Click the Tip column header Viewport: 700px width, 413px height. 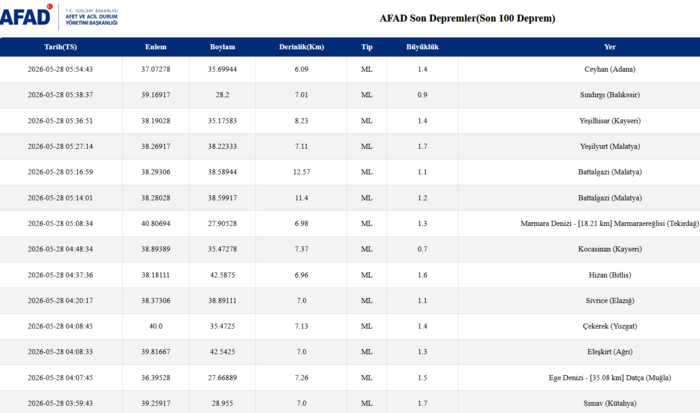tap(367, 47)
